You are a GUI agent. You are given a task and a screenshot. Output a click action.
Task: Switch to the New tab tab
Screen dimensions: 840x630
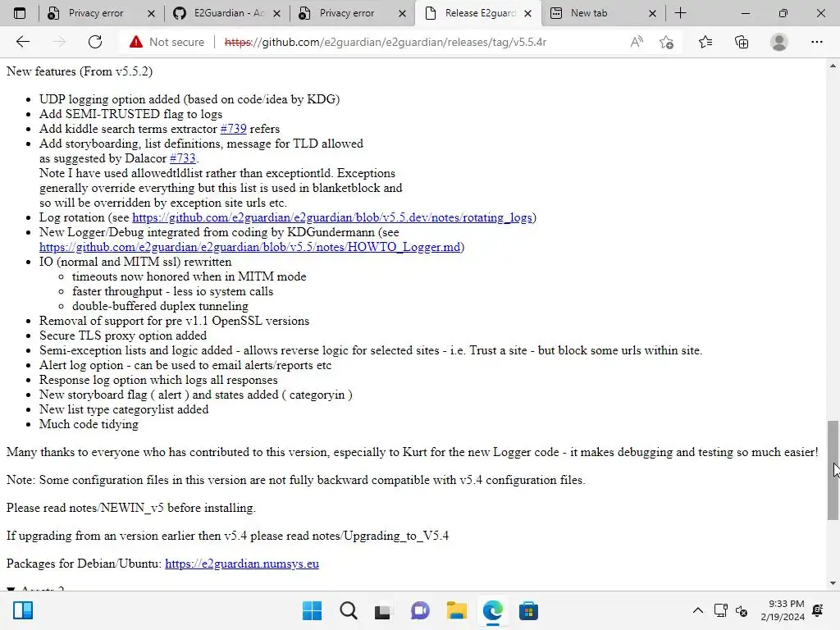(603, 13)
